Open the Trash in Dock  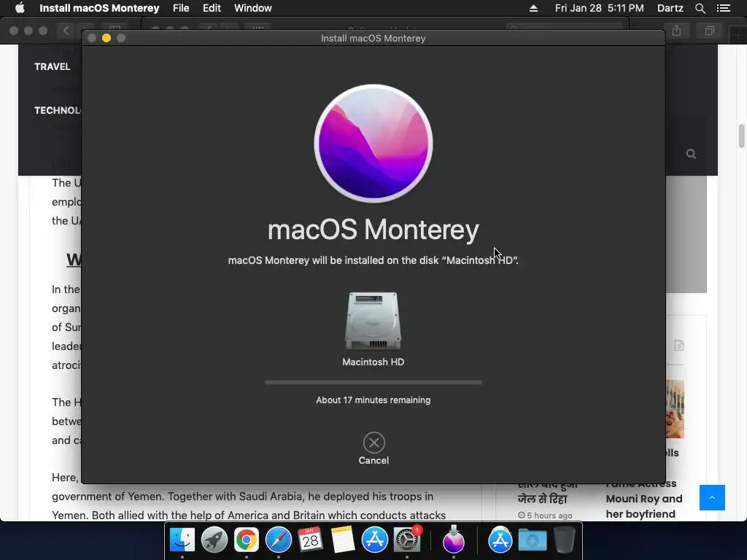(565, 540)
